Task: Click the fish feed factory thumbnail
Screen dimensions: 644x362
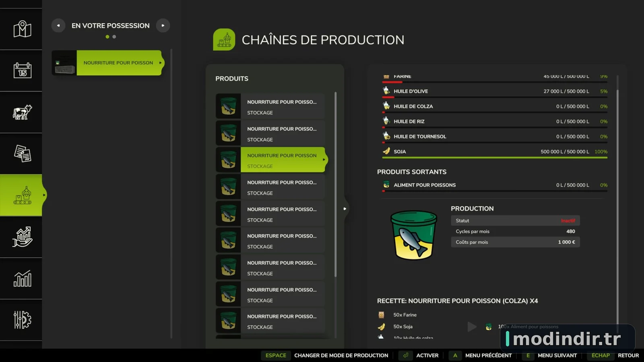Action: tap(64, 63)
